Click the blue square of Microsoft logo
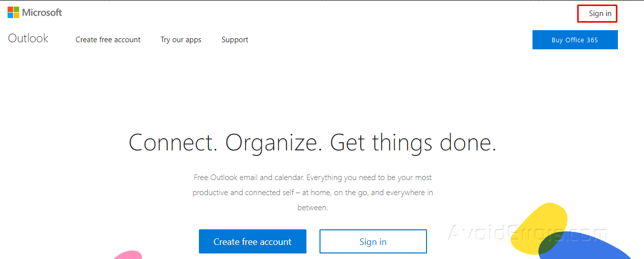The image size is (644, 259). [10, 15]
